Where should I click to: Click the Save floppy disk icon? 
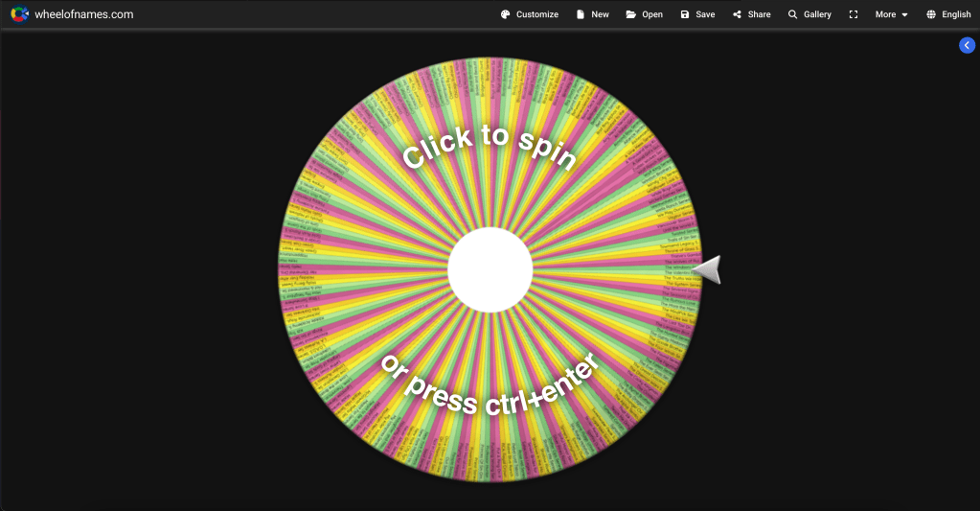(685, 14)
